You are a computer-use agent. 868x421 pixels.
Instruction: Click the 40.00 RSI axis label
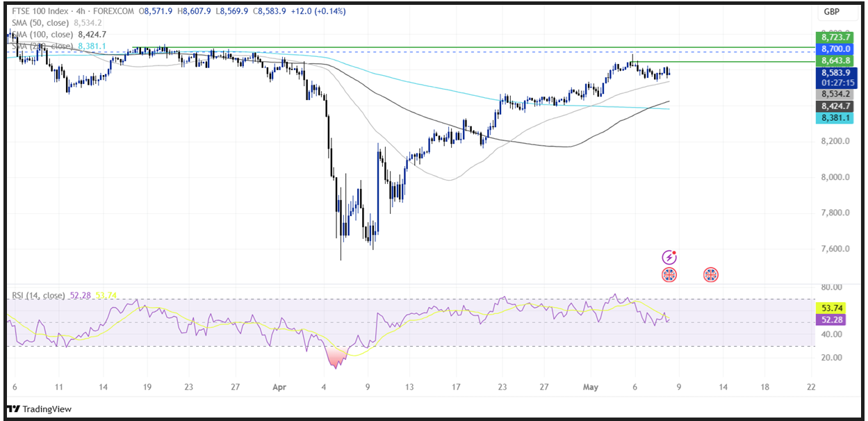(x=832, y=334)
